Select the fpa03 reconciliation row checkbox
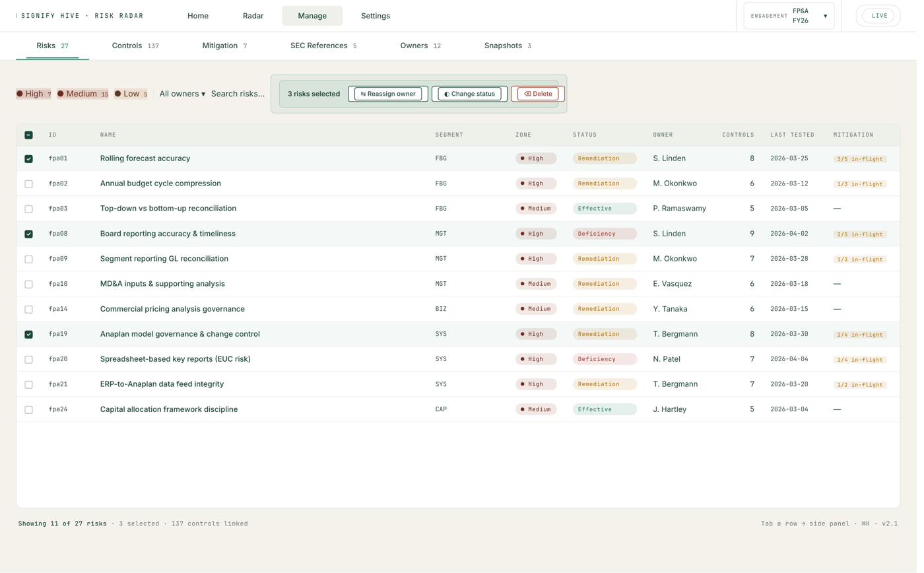924x573 pixels. pyautogui.click(x=28, y=209)
